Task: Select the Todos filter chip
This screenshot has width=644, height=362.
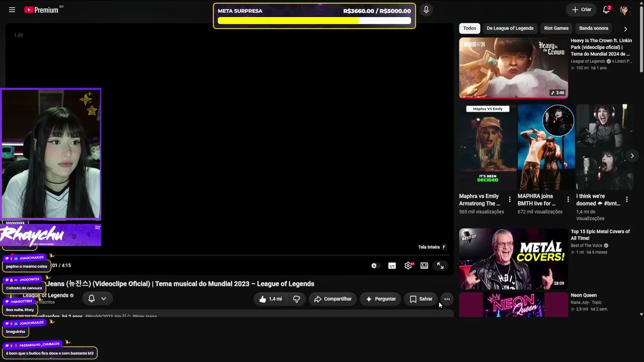Action: (469, 29)
